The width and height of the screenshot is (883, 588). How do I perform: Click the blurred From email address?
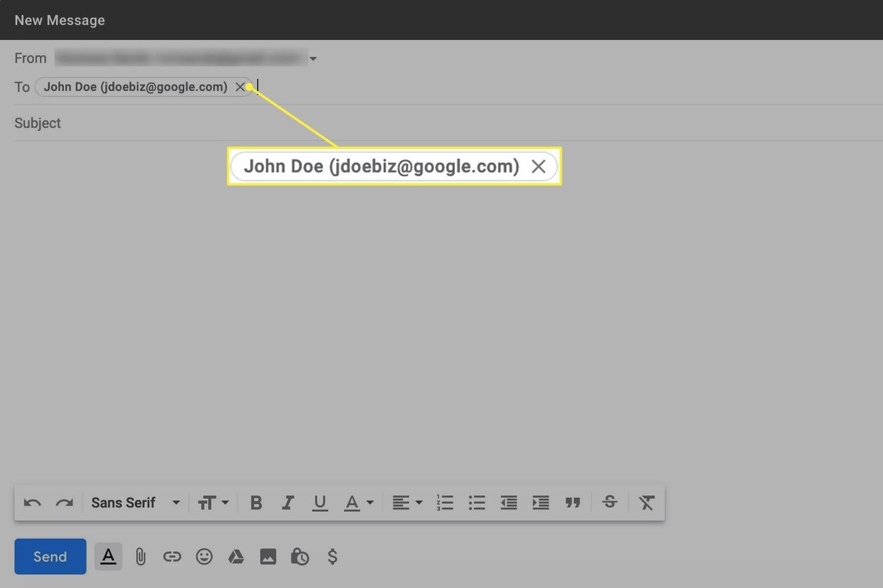pos(181,58)
